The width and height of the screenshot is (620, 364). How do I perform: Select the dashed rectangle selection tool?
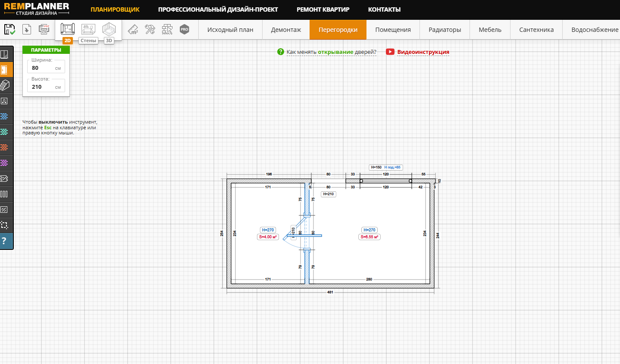click(x=4, y=225)
